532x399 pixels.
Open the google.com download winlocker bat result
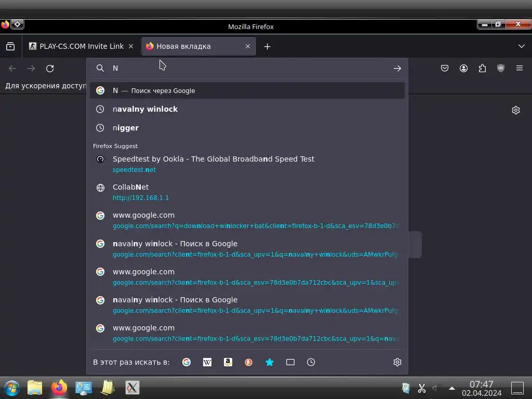coord(247,220)
